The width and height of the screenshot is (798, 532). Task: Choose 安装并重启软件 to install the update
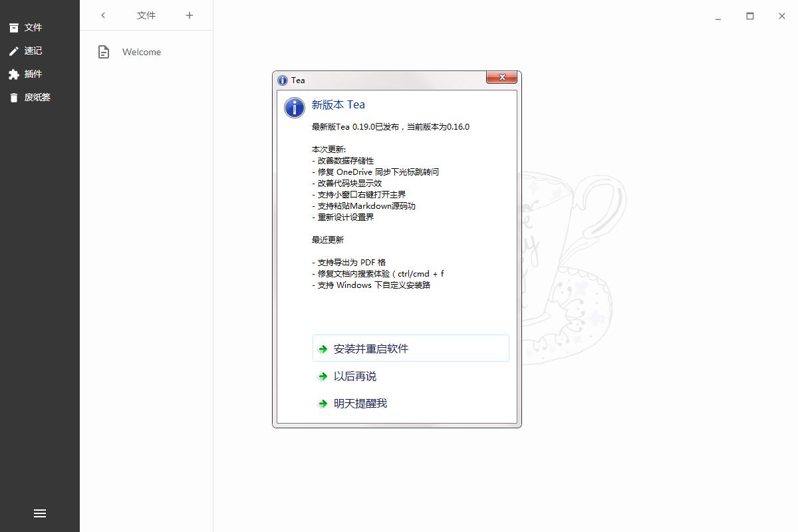click(x=411, y=348)
